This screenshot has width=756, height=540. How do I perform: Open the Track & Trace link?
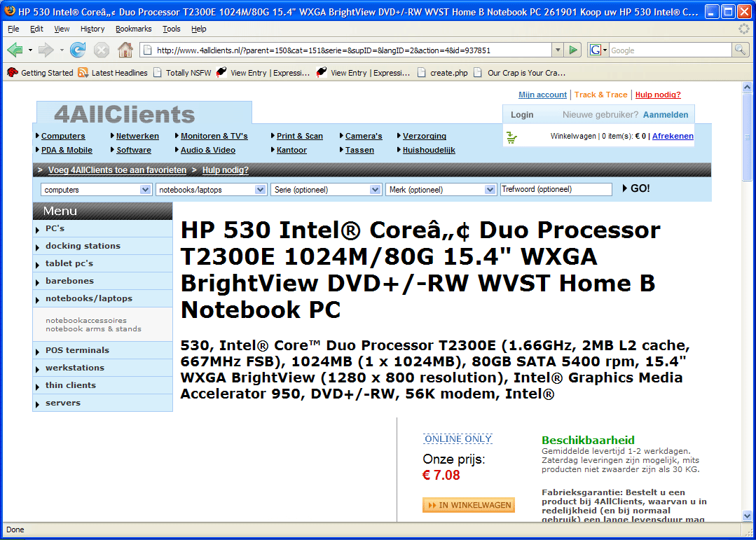tap(600, 95)
